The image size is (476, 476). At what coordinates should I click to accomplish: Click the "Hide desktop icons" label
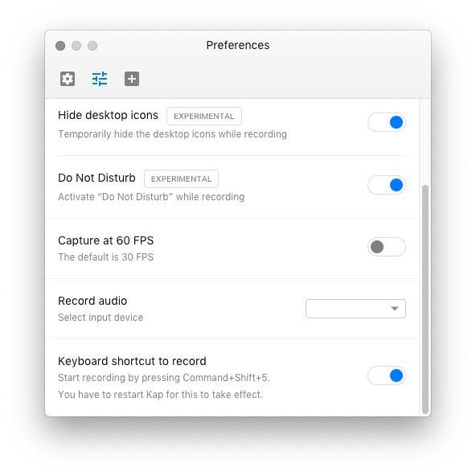point(108,115)
